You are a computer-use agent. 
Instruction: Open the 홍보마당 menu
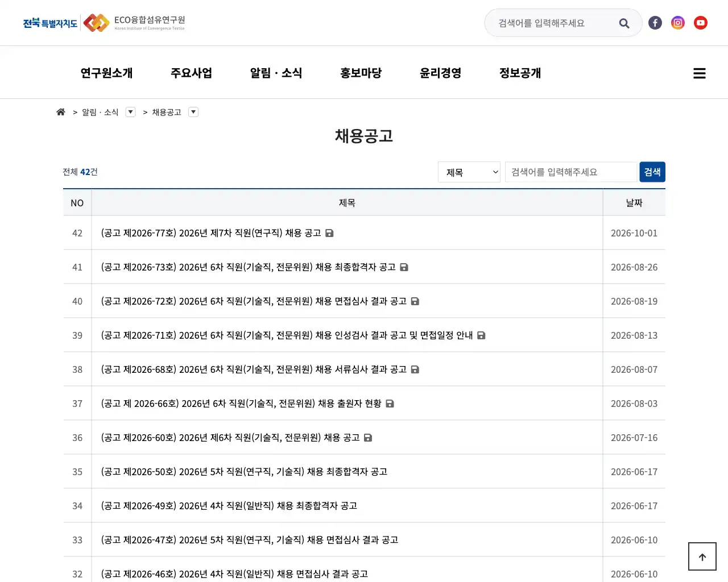[361, 73]
